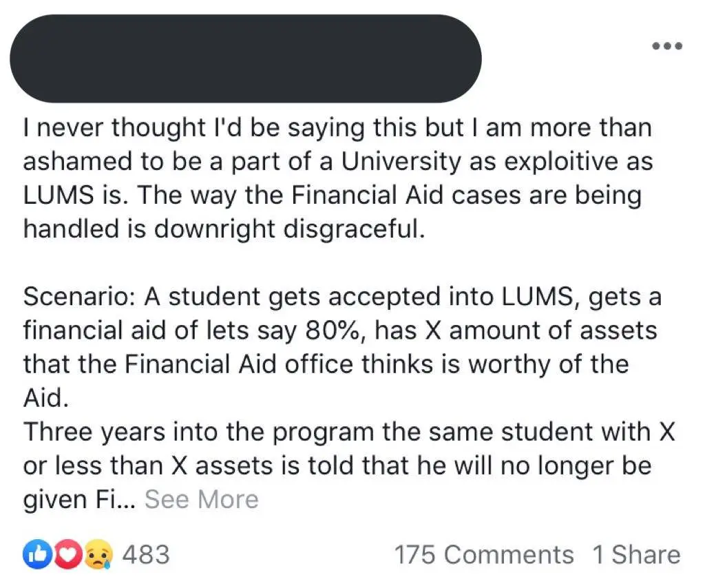Show who reacted via the 483 count
The image size is (705, 588).
(x=145, y=554)
